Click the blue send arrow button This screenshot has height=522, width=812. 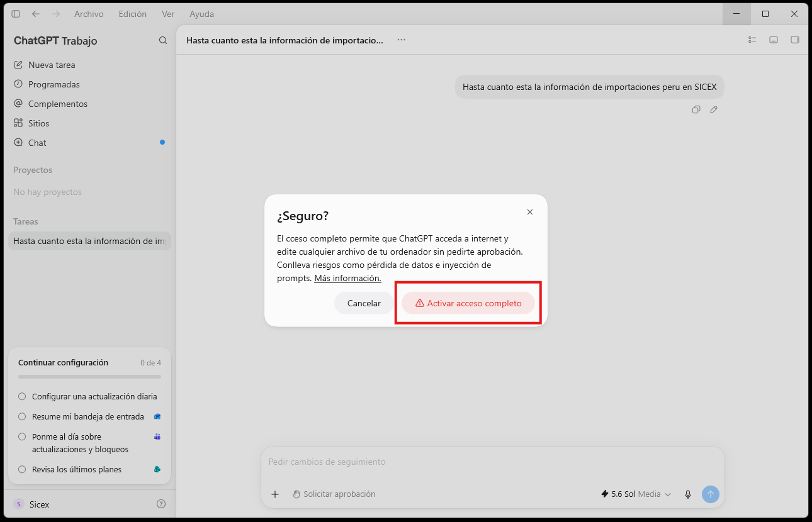tap(711, 494)
